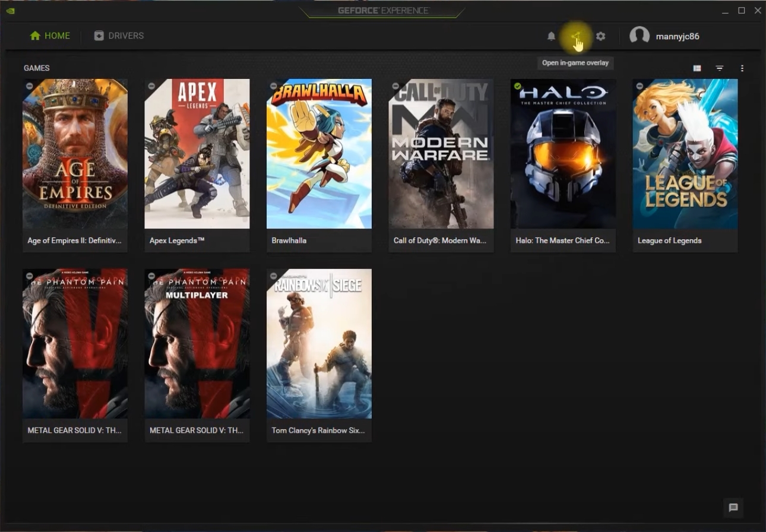
Task: Click the 'Age of Empires II: Definitiv...' title
Action: 74,240
